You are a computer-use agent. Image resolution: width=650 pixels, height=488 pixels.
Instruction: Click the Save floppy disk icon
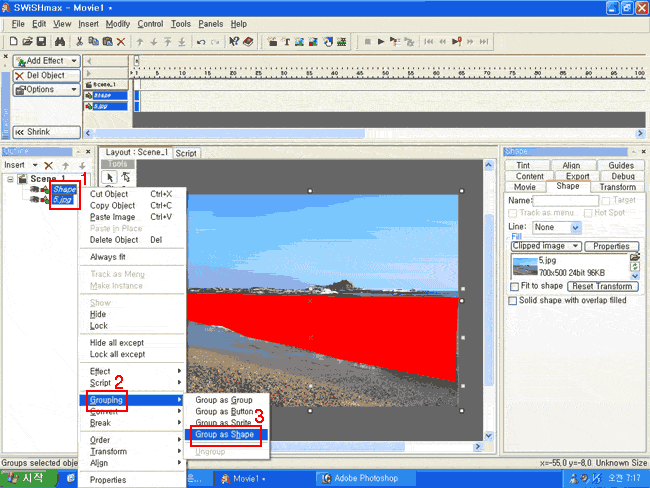tap(41, 41)
